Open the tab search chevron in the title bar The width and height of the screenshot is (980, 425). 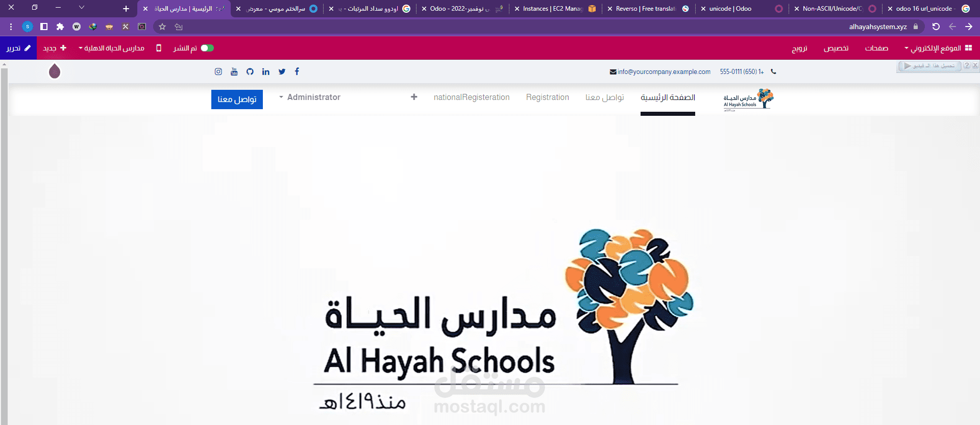pyautogui.click(x=81, y=8)
